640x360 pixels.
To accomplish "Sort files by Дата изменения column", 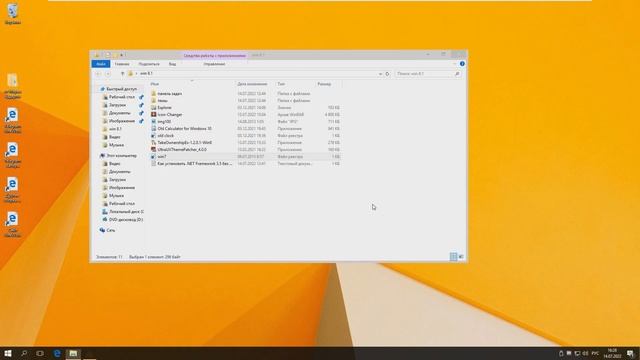I will click(x=252, y=84).
